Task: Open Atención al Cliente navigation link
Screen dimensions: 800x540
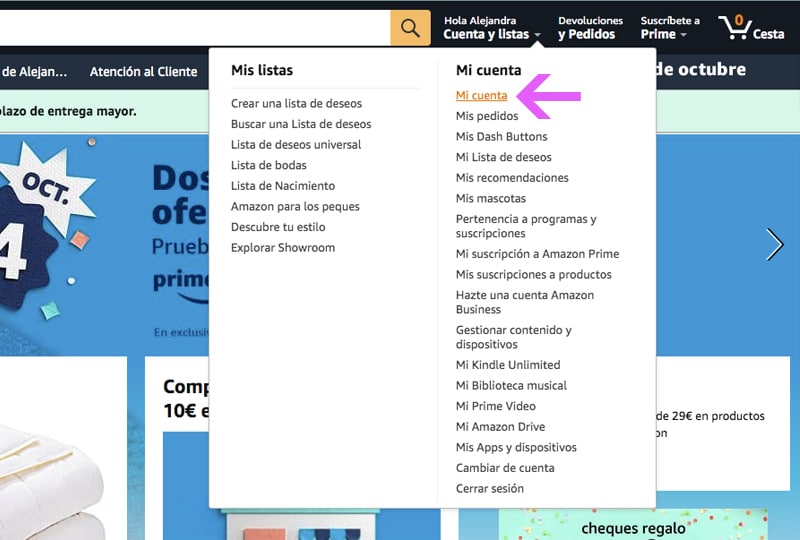Action: (143, 71)
